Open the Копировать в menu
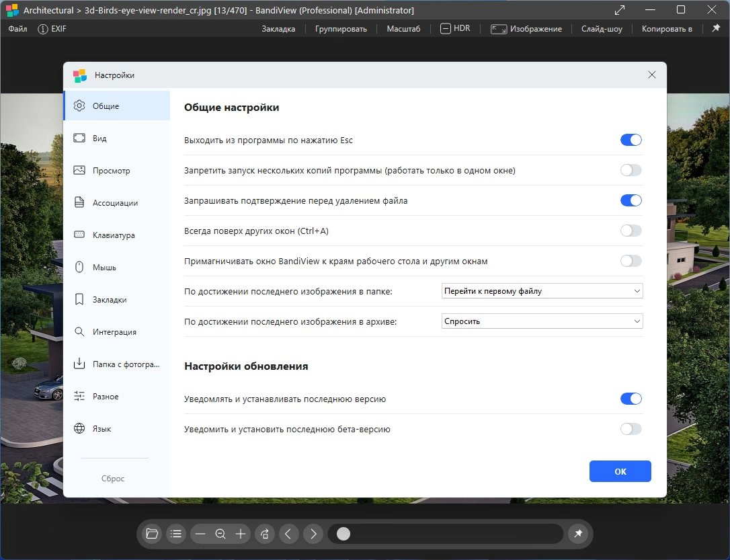The width and height of the screenshot is (730, 560). coord(666,29)
